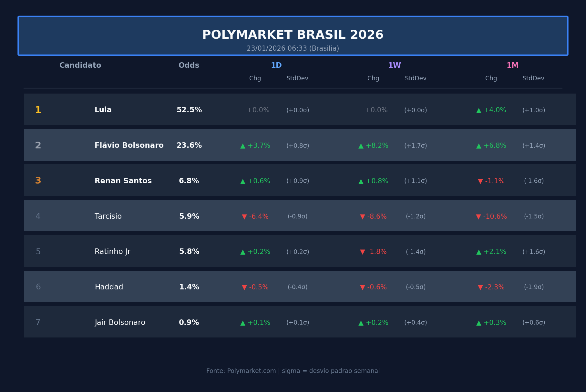Click the Renan Santos candidate name
This screenshot has height=392, width=586.
(123, 181)
